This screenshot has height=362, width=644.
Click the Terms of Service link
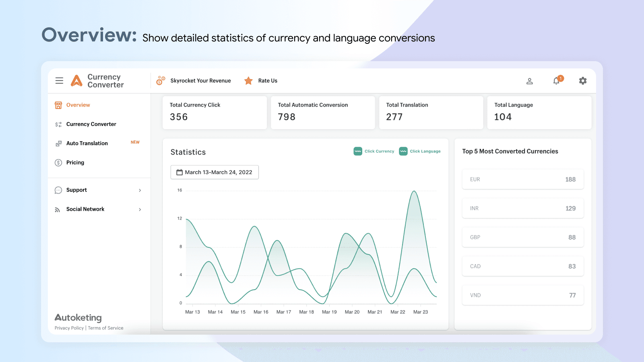(105, 328)
